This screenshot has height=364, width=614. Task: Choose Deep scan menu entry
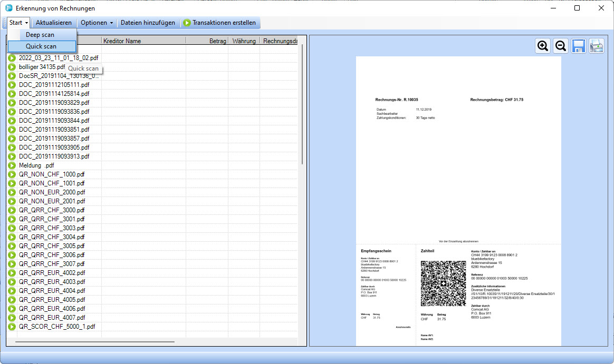point(40,35)
